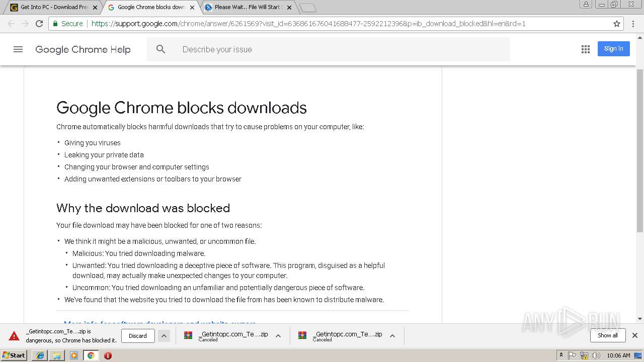Expand options for the blocked download

[x=164, y=336]
